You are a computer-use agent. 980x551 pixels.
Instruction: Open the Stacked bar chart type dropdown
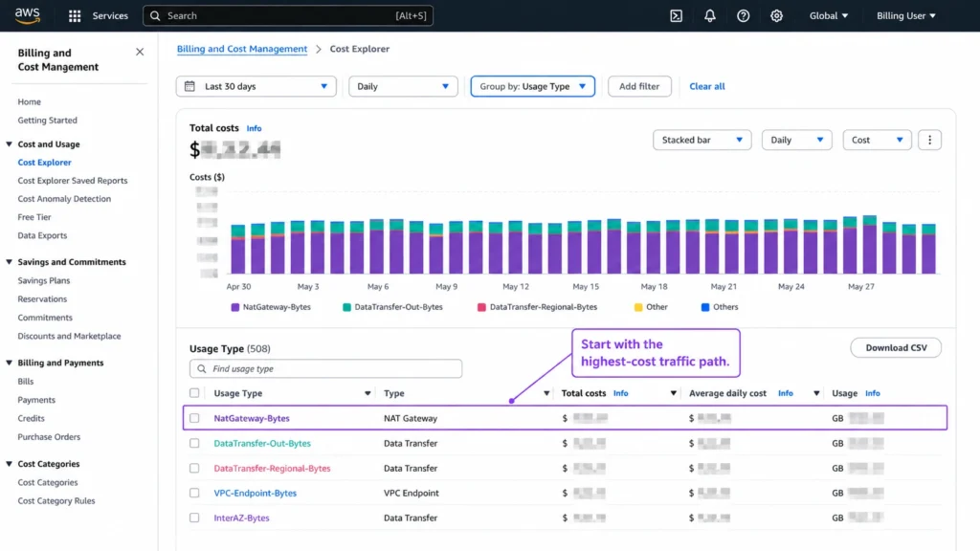(702, 140)
